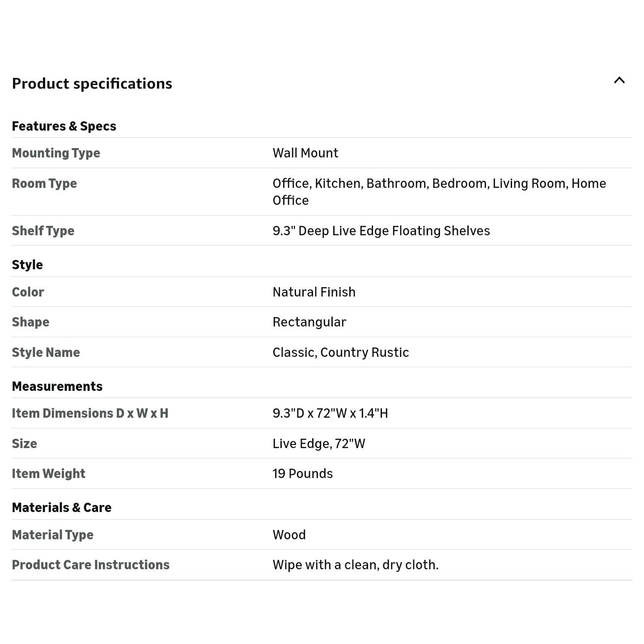Click the Mounting Type label

[56, 153]
